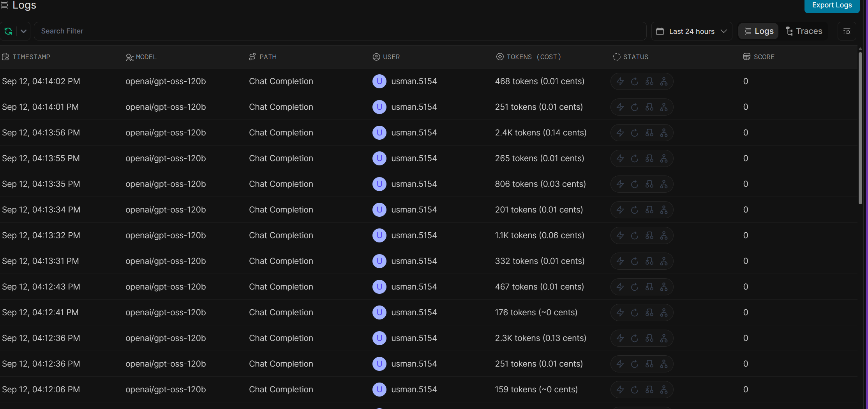Click the 1.1K tokens (0.06 cents) cell
The height and width of the screenshot is (409, 868).
pos(540,235)
